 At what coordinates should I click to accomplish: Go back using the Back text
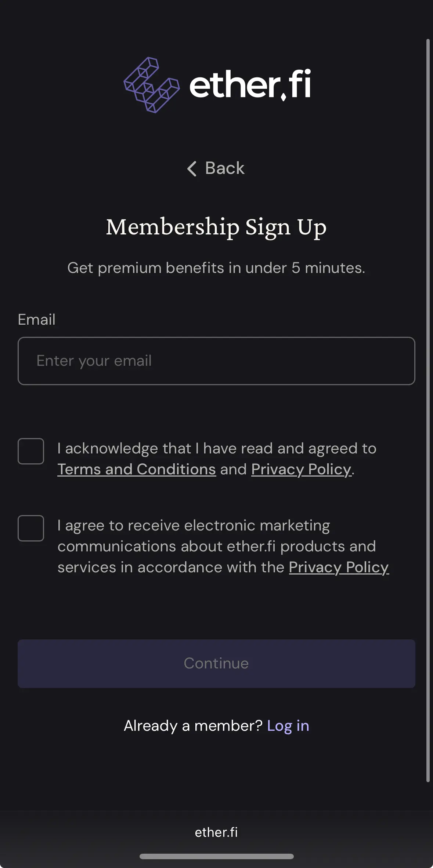pos(224,168)
